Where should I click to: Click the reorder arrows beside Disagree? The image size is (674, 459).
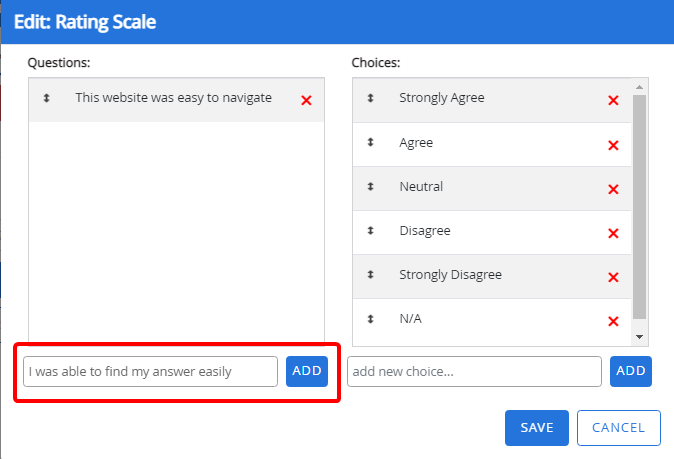(x=370, y=231)
